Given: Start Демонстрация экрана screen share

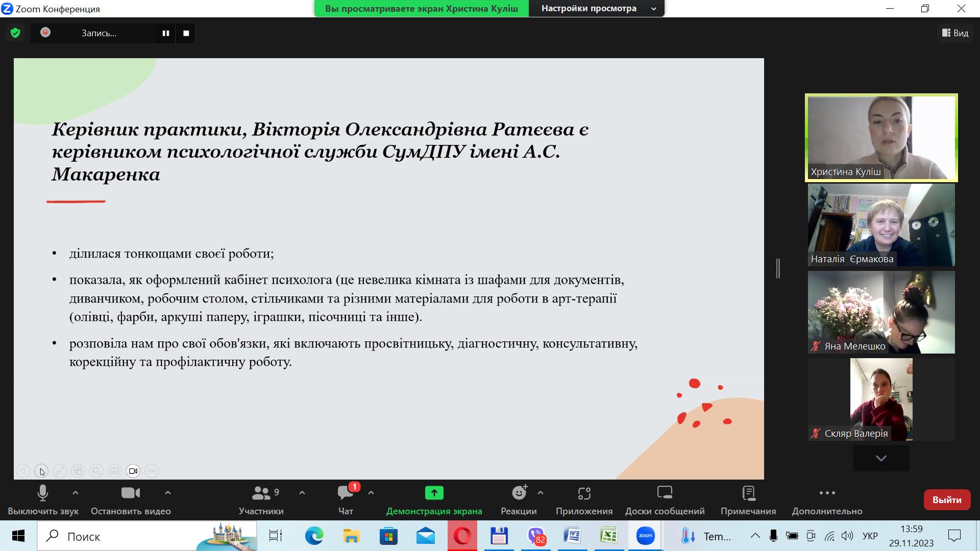Looking at the screenshot, I should [x=434, y=500].
